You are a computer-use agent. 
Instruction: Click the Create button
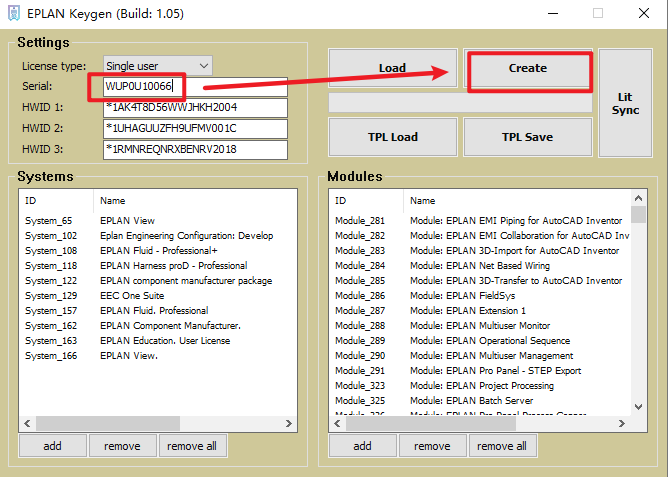point(527,68)
